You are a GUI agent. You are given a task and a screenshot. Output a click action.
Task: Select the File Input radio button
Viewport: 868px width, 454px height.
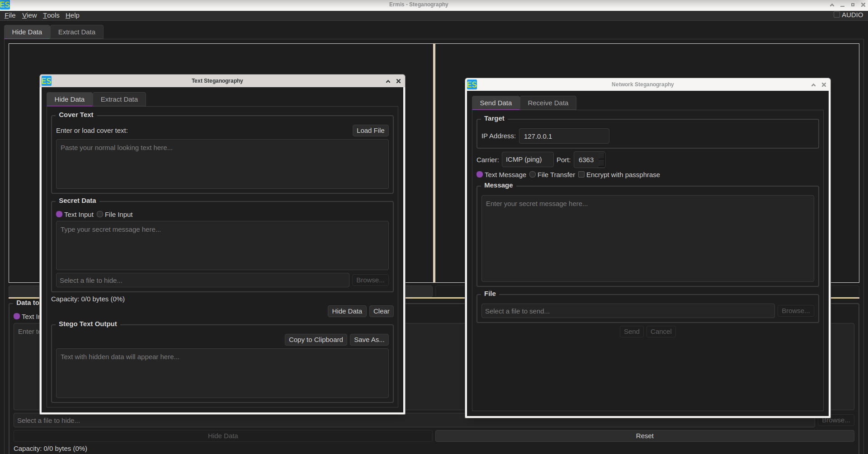(100, 215)
